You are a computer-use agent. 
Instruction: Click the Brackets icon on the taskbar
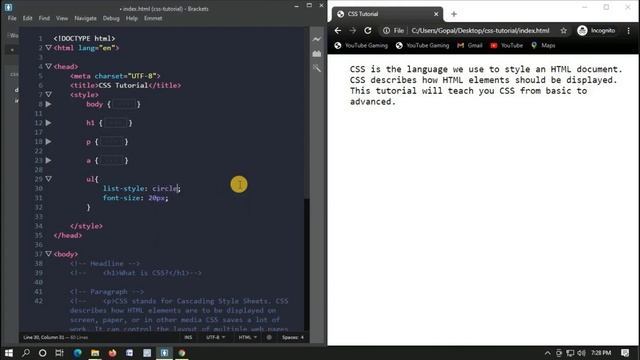tap(164, 353)
